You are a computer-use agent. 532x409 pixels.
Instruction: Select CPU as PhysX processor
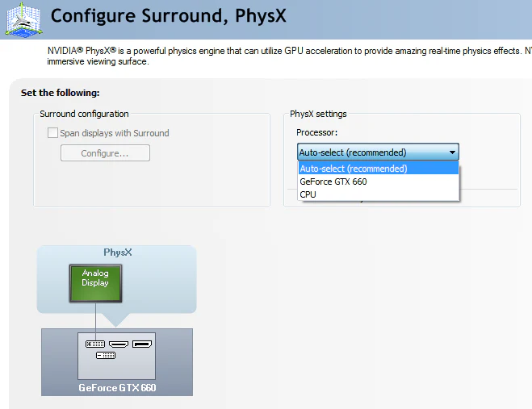[x=379, y=194]
